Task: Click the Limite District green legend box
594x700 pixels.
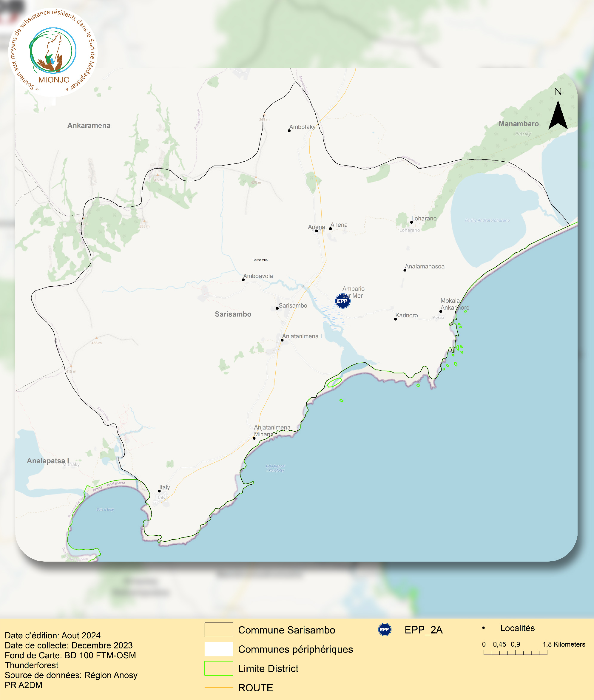Action: (219, 668)
